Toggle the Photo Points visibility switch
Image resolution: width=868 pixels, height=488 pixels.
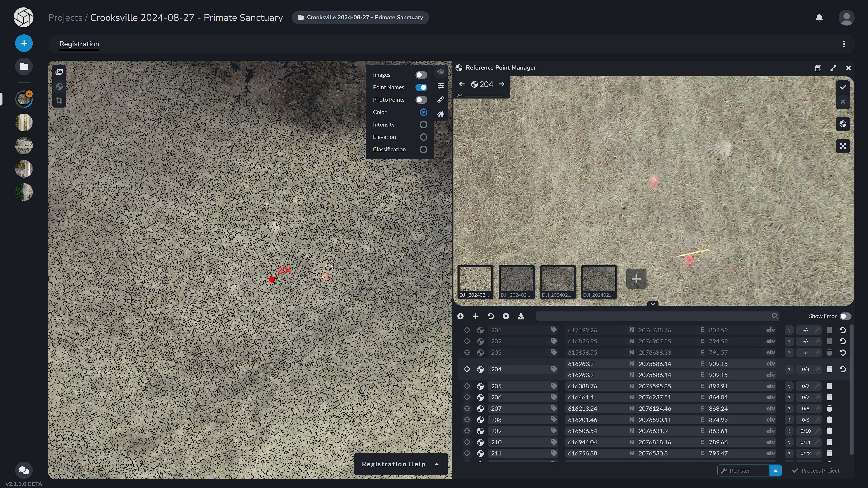point(422,99)
